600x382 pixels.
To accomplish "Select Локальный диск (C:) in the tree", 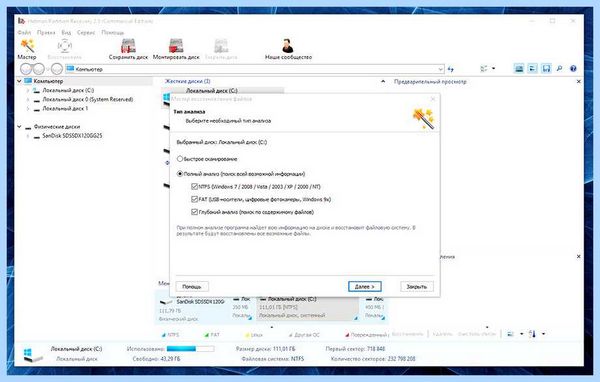I will [68, 90].
